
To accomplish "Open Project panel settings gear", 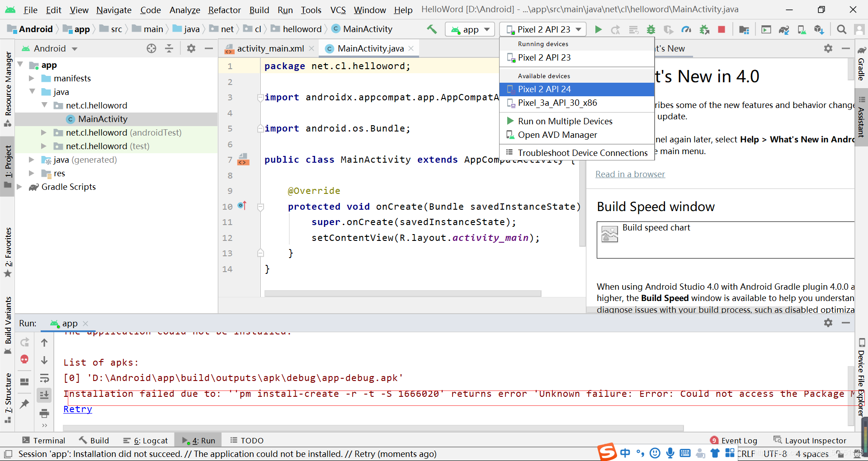I will tap(191, 48).
